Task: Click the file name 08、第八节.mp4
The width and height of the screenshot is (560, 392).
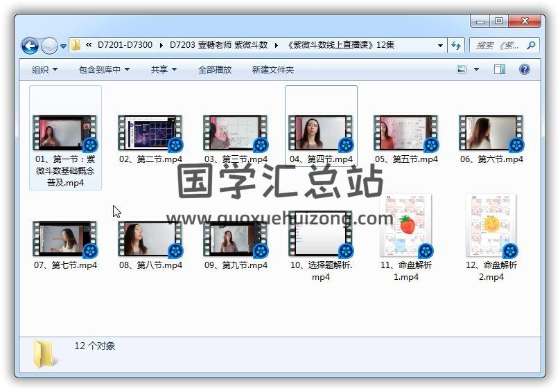Action: pyautogui.click(x=150, y=265)
